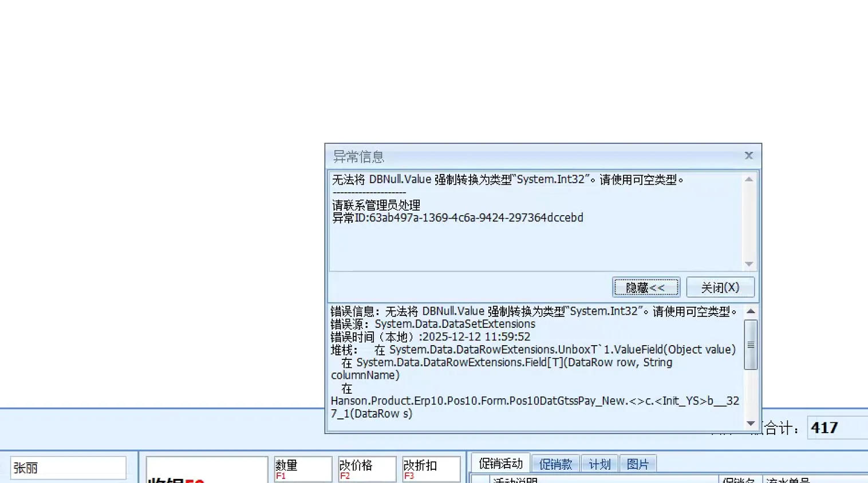Click the 错误源 line in stack details
The image size is (868, 483).
pos(433,324)
